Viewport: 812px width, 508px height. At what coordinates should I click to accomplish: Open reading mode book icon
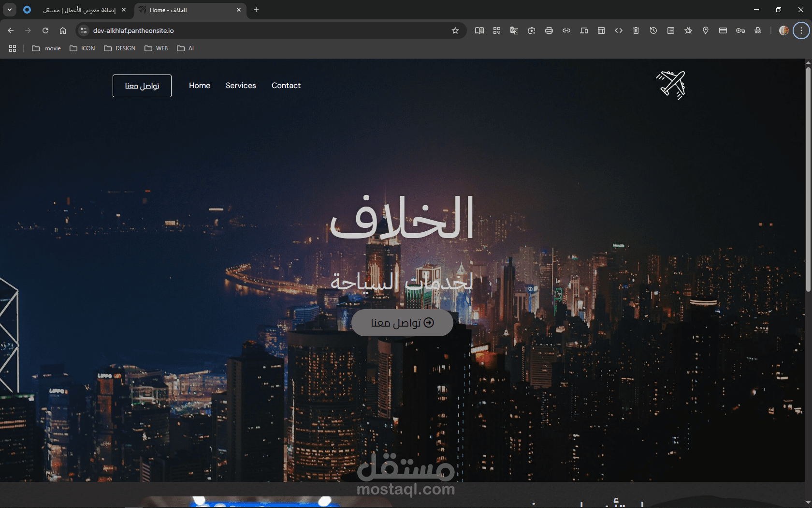coord(479,30)
